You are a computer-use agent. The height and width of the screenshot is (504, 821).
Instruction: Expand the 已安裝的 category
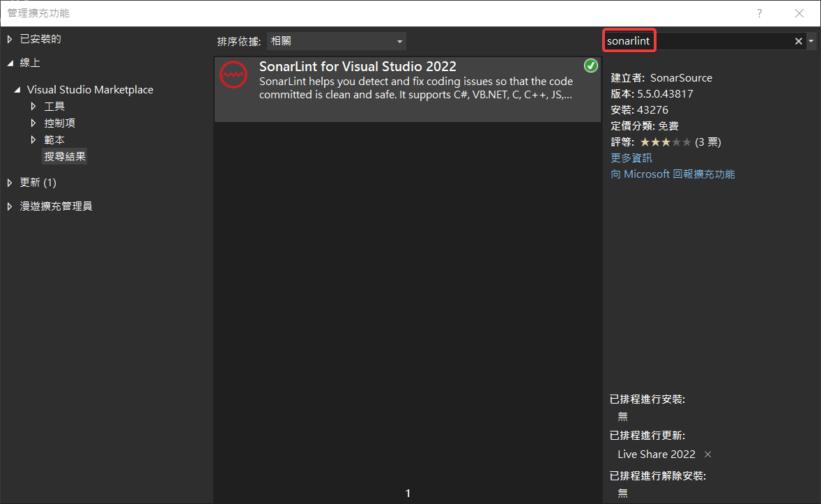coord(10,39)
